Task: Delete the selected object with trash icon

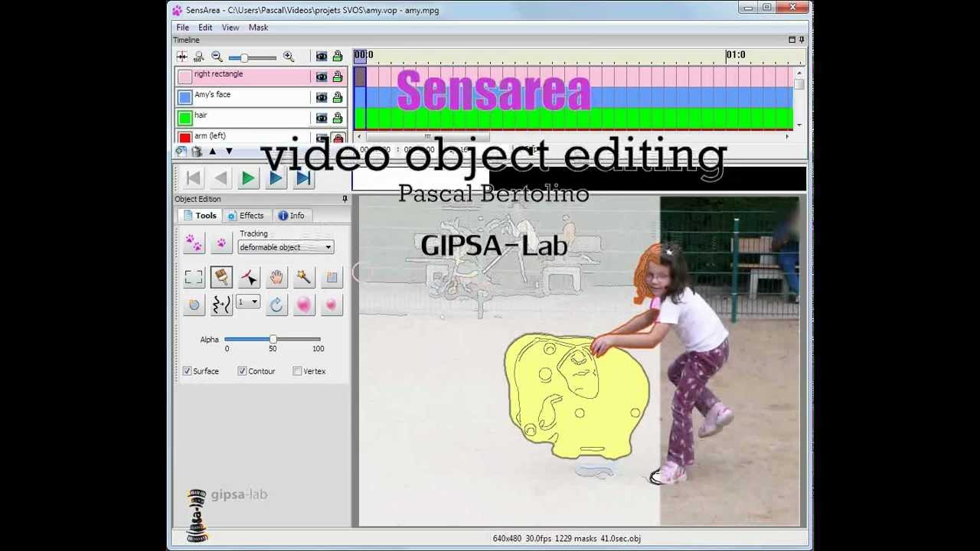Action: (x=197, y=152)
